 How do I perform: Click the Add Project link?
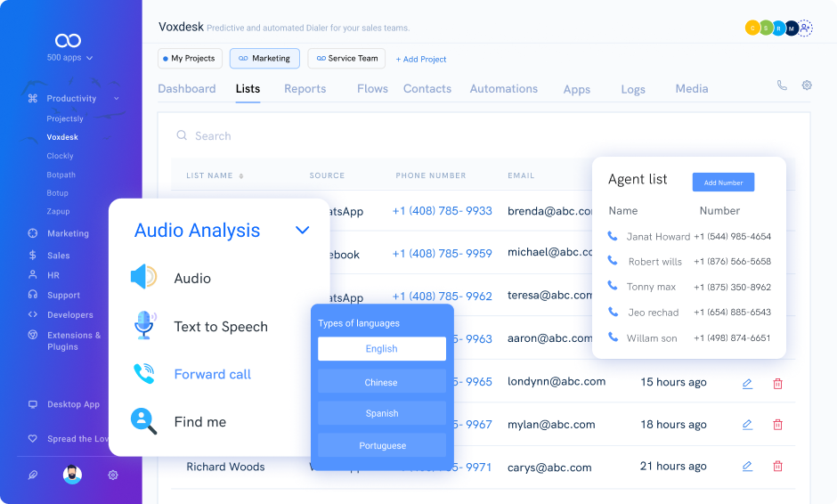tap(421, 60)
